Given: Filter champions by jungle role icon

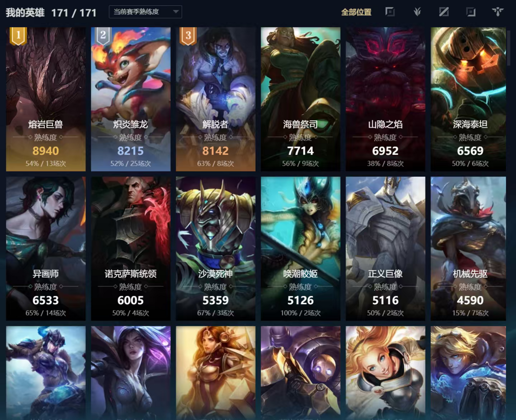Looking at the screenshot, I should 417,12.
